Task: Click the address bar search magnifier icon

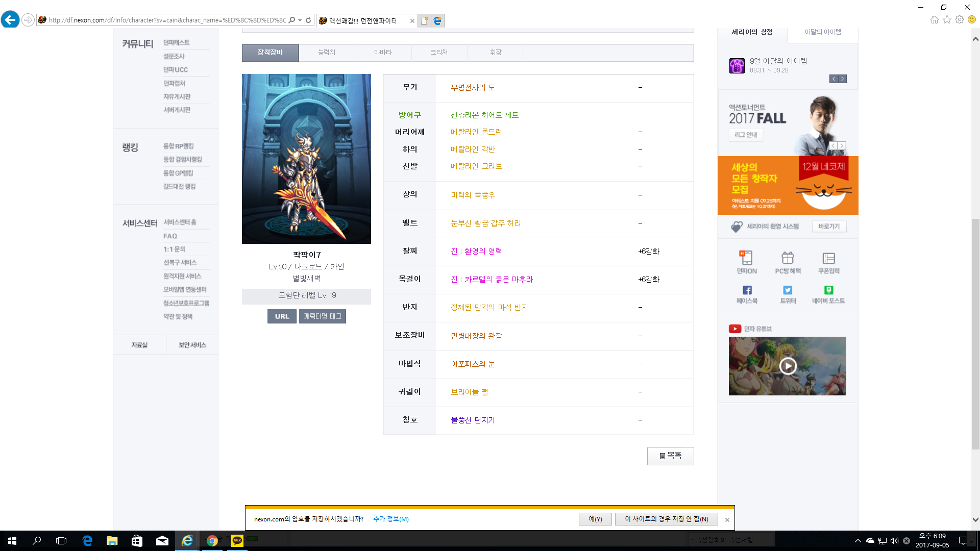Action: click(x=291, y=20)
